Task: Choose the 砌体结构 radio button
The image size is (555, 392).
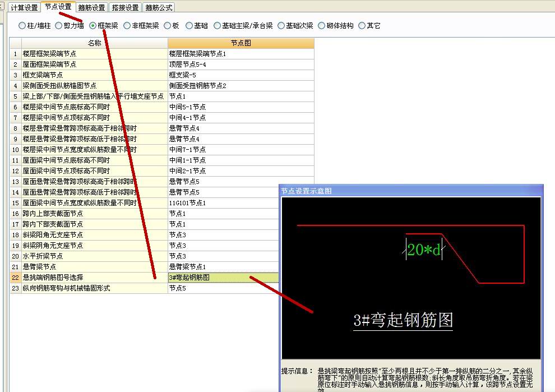Action: click(322, 25)
